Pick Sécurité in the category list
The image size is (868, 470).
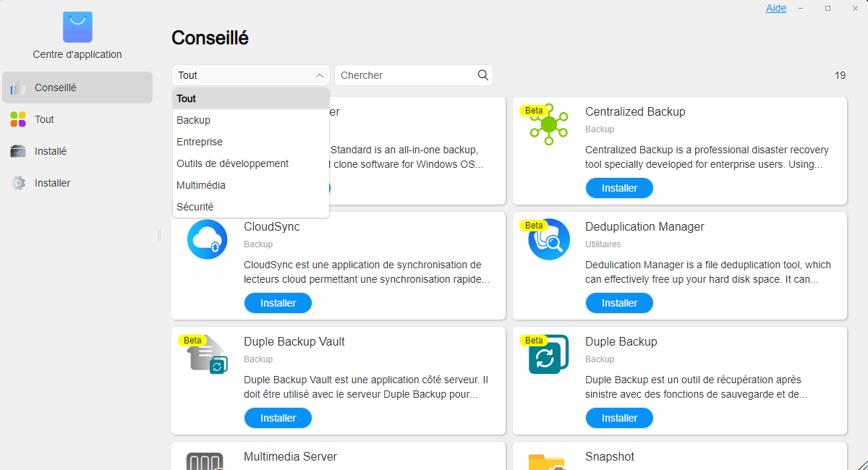pyautogui.click(x=195, y=207)
